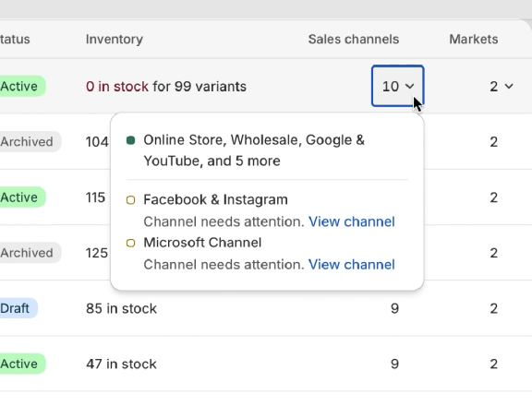Screen dimensions: 532x406
Task: Click markets value 2 in the 104 row
Action: pyautogui.click(x=493, y=142)
